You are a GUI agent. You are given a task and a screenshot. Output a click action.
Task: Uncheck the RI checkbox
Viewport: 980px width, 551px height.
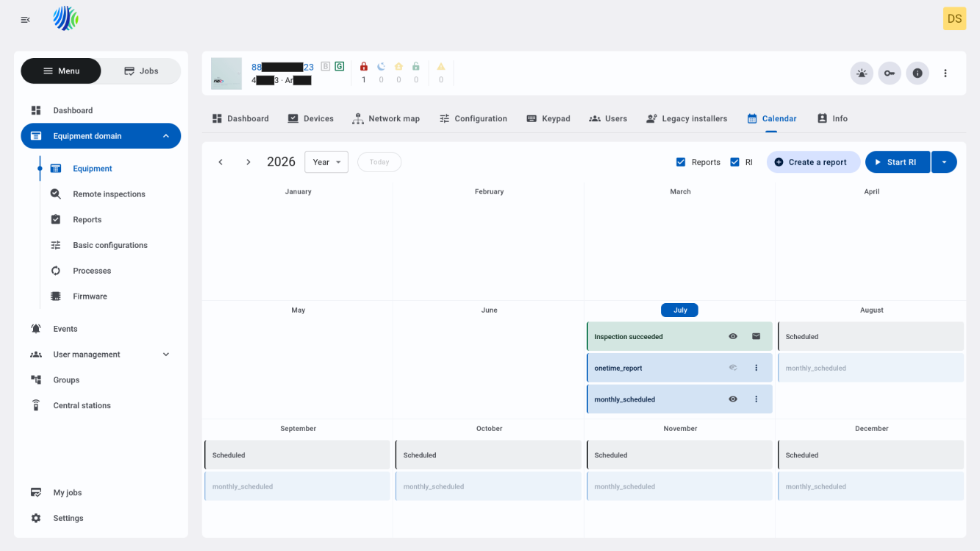click(734, 162)
